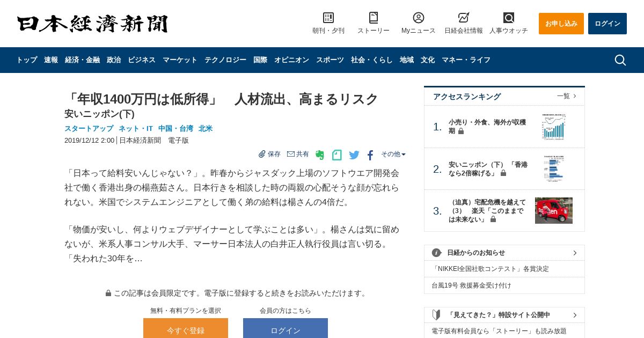Open 人事ウオッチ search icon
The height and width of the screenshot is (338, 644).
[509, 18]
